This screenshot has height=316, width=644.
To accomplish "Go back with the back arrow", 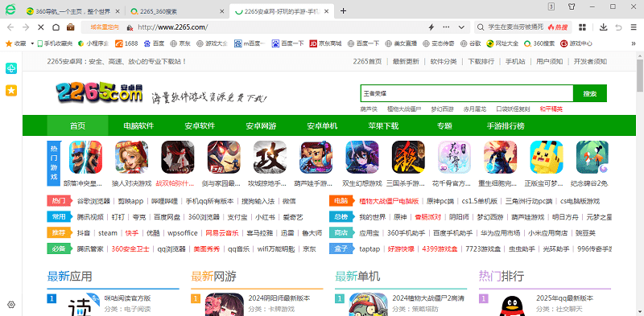I will (x=10, y=27).
